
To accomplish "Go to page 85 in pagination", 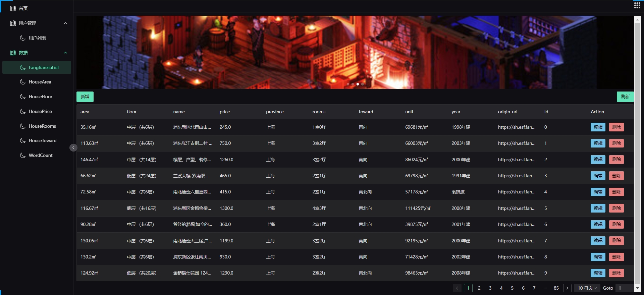I will click(556, 288).
